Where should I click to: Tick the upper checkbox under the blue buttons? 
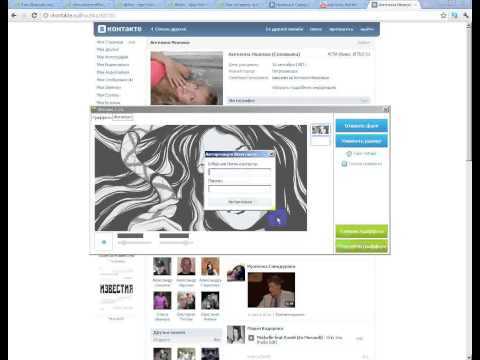point(349,154)
